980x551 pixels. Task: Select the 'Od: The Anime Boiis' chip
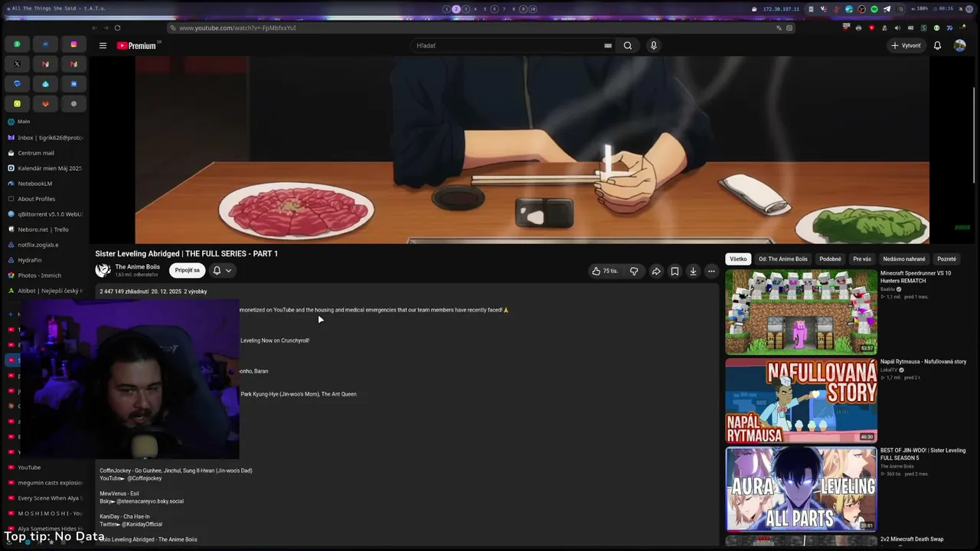pos(783,259)
